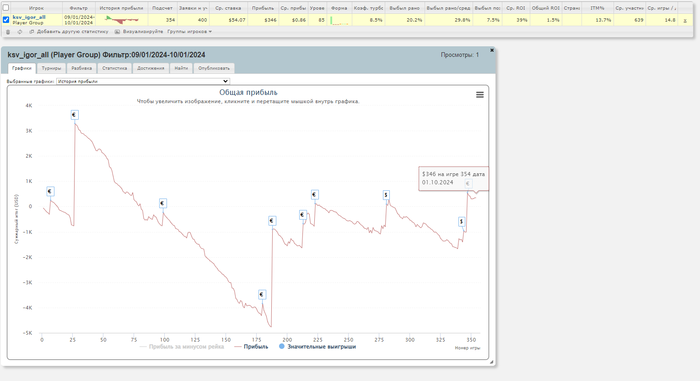Click the dollar flag marker near game 342

coord(462,221)
